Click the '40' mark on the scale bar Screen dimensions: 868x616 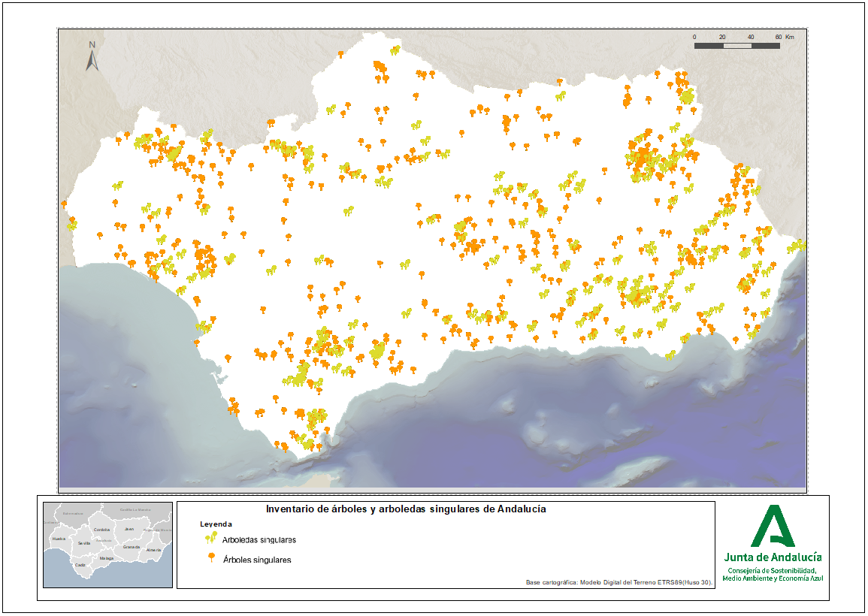751,37
